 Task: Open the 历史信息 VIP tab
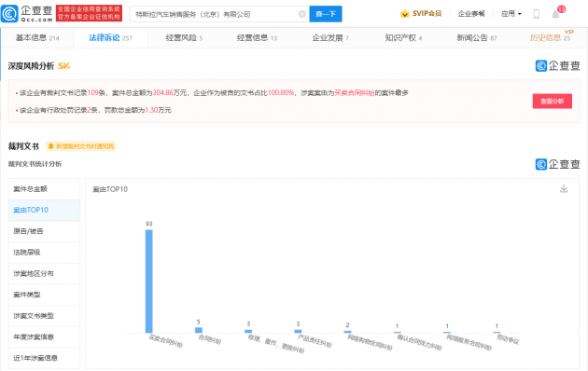pos(550,37)
